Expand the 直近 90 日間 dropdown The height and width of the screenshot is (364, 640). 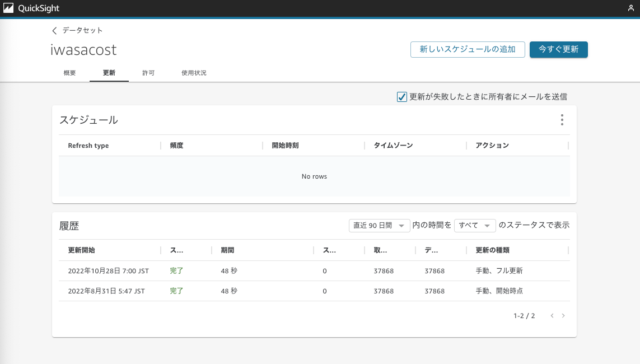point(379,225)
